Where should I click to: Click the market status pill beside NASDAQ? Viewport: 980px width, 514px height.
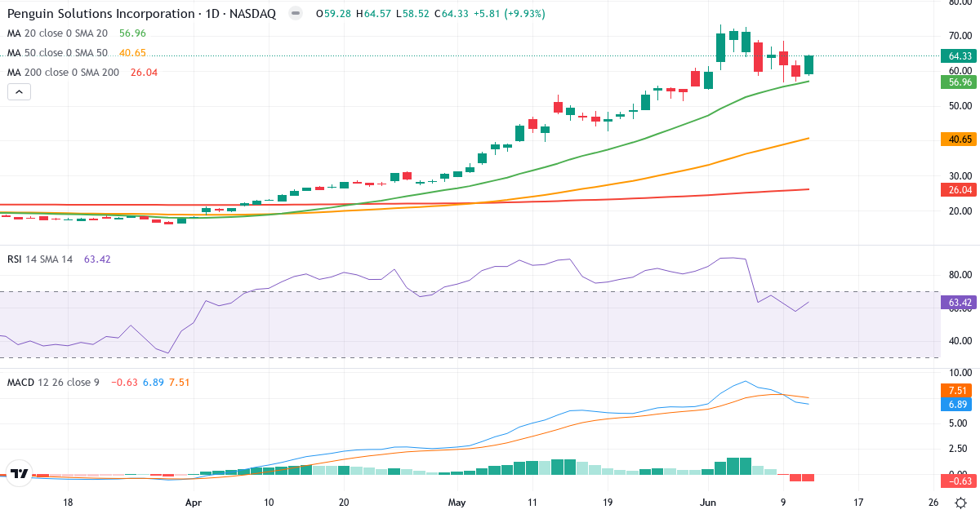(x=296, y=14)
